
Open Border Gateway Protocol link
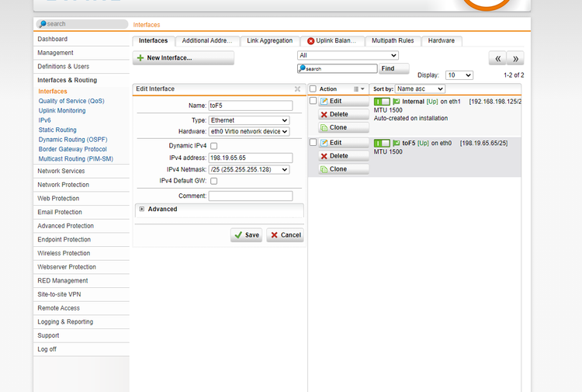(x=72, y=149)
